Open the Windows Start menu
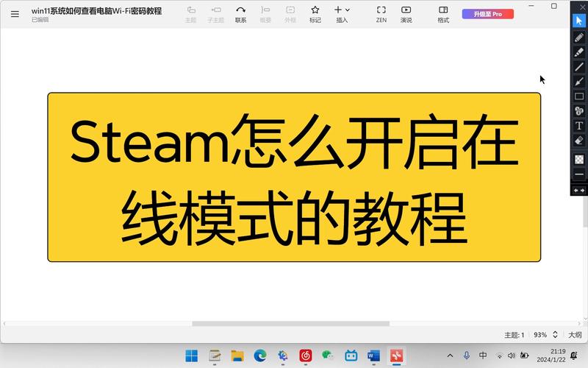Image resolution: width=588 pixels, height=368 pixels. click(x=192, y=355)
